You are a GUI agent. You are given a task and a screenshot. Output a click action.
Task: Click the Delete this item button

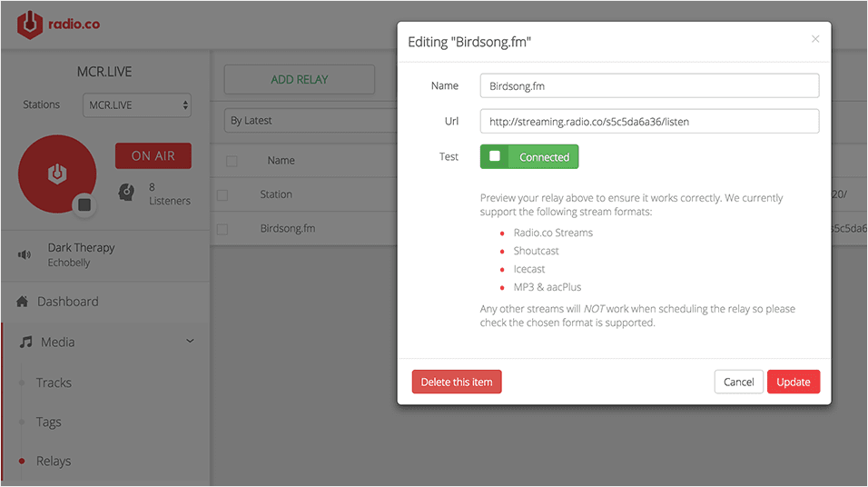point(456,382)
